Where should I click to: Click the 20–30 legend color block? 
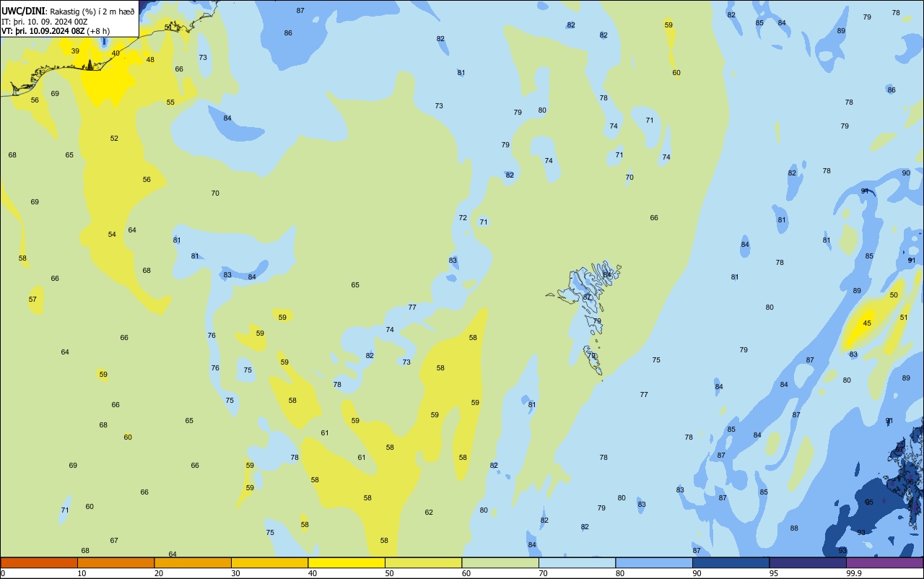[x=193, y=562]
